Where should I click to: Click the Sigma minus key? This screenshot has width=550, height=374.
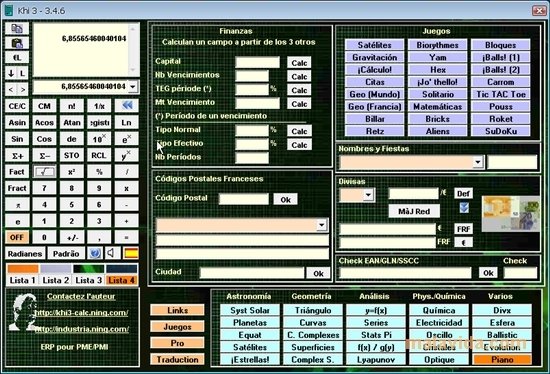45,155
